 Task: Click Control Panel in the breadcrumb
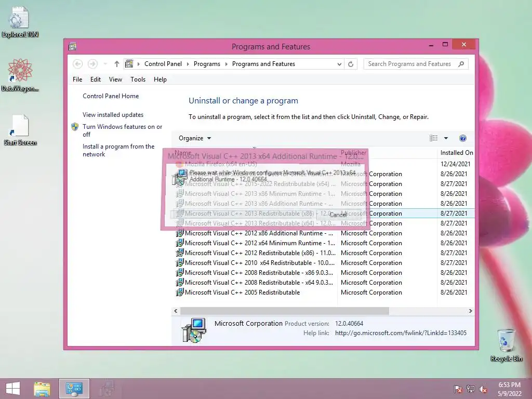pos(163,64)
